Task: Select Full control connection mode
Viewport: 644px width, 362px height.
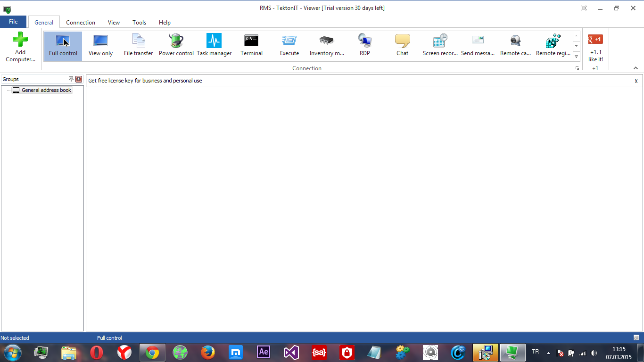Action: [x=63, y=46]
